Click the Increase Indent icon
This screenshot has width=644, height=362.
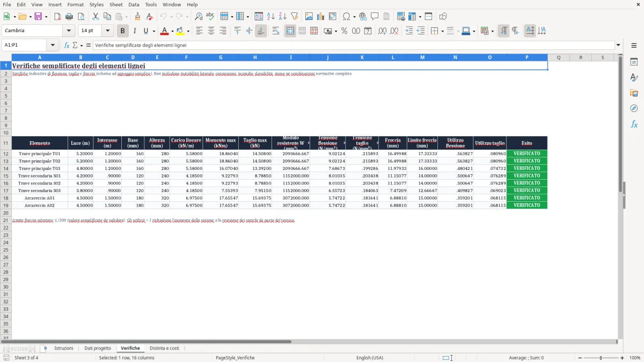click(409, 31)
